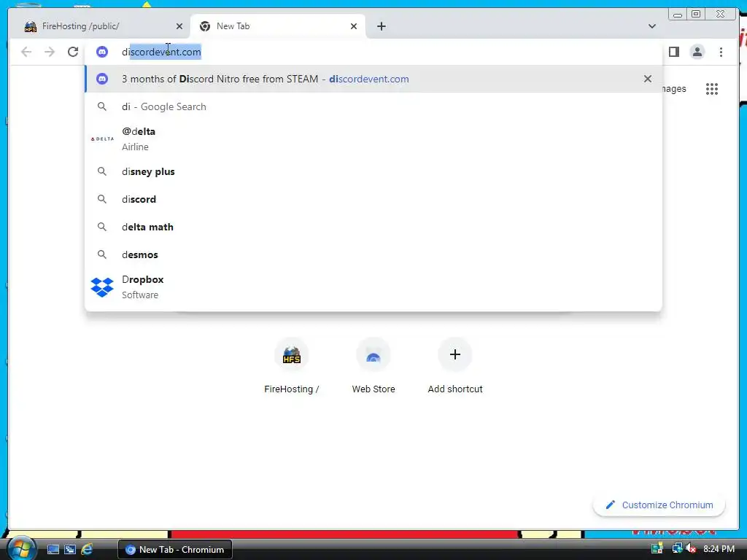This screenshot has height=560, width=747.
Task: Click the muted volume tray icon
Action: (x=691, y=549)
